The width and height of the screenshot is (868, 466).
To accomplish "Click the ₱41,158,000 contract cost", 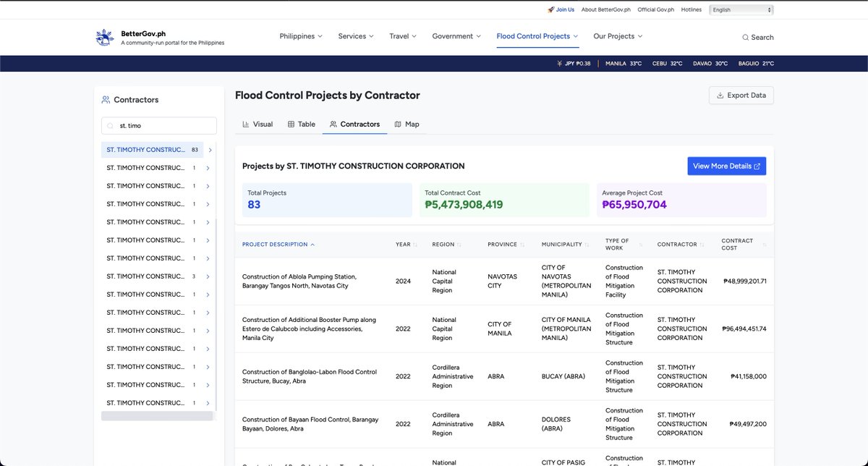I will point(749,376).
